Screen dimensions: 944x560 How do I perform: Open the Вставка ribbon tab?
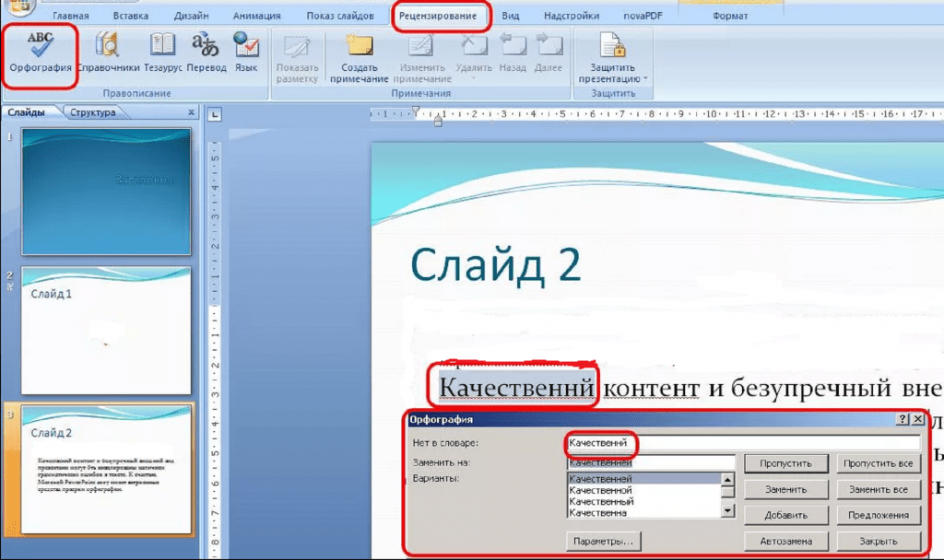(x=130, y=16)
